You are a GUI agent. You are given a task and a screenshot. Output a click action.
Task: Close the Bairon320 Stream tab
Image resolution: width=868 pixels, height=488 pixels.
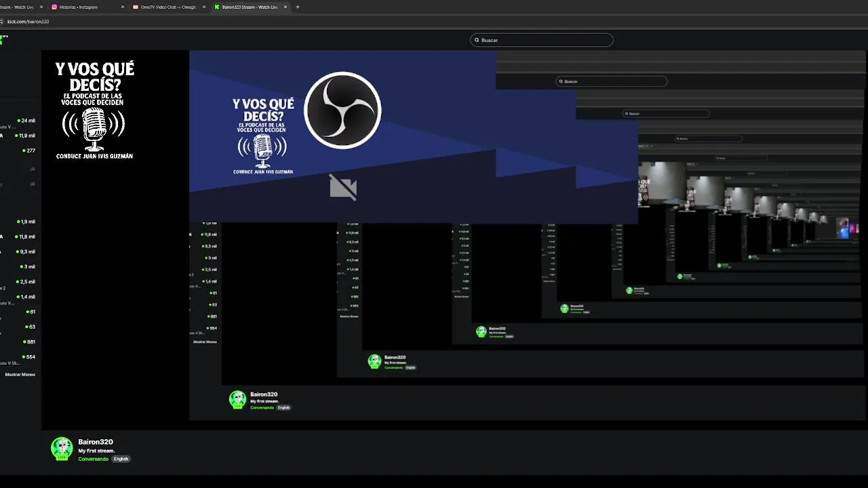[x=285, y=7]
